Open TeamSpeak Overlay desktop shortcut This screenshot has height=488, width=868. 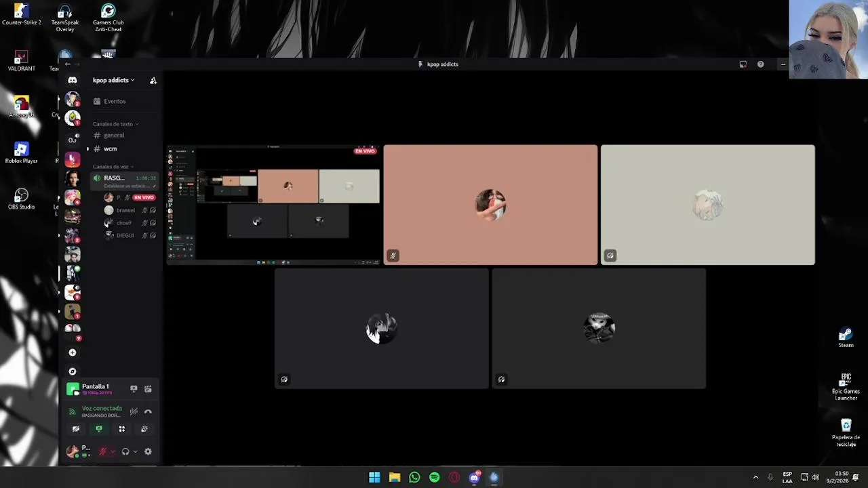(65, 18)
